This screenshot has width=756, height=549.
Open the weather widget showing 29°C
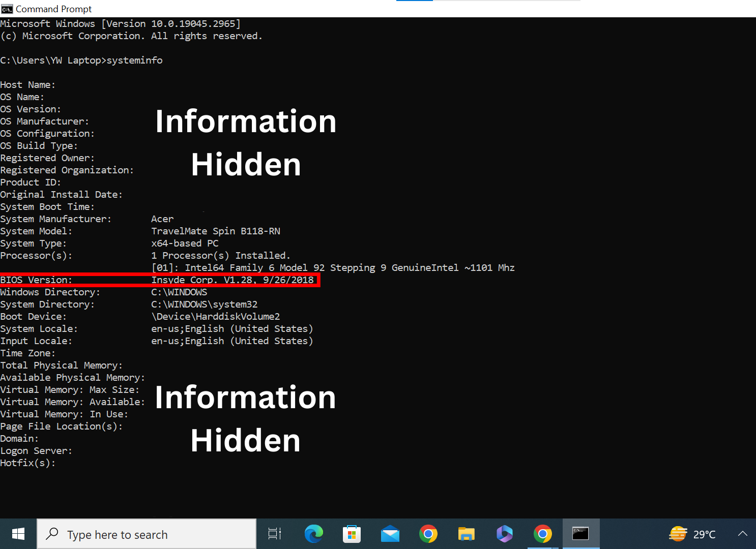click(x=692, y=534)
